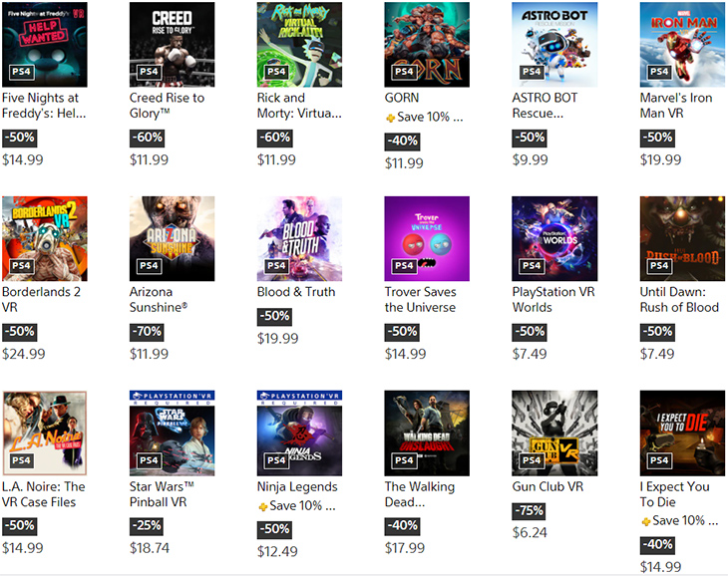
Task: Open the PlayStation VR Worlds title link
Action: (x=553, y=300)
